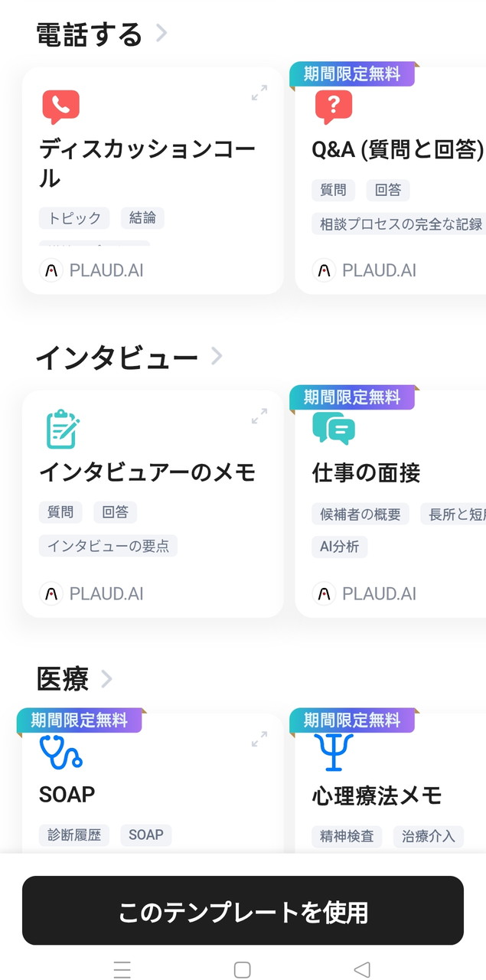Open the 電話する category chevron

(x=161, y=33)
